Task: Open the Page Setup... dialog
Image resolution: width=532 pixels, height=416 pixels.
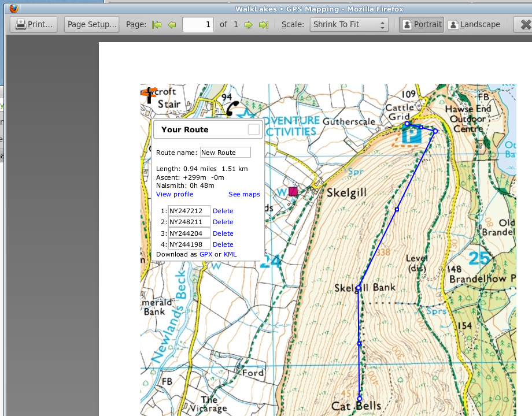Action: coord(91,24)
